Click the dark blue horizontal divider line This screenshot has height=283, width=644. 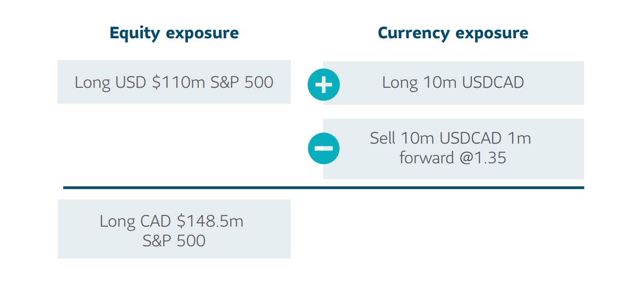(x=324, y=188)
